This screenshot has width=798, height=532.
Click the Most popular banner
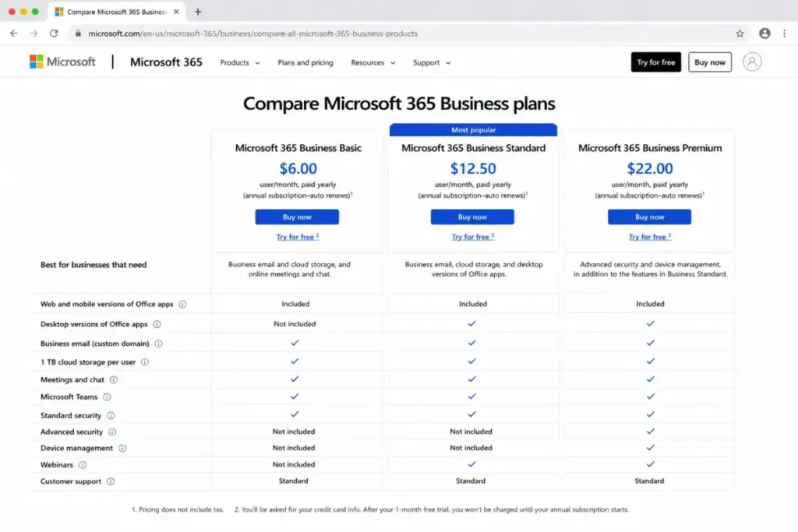[473, 130]
